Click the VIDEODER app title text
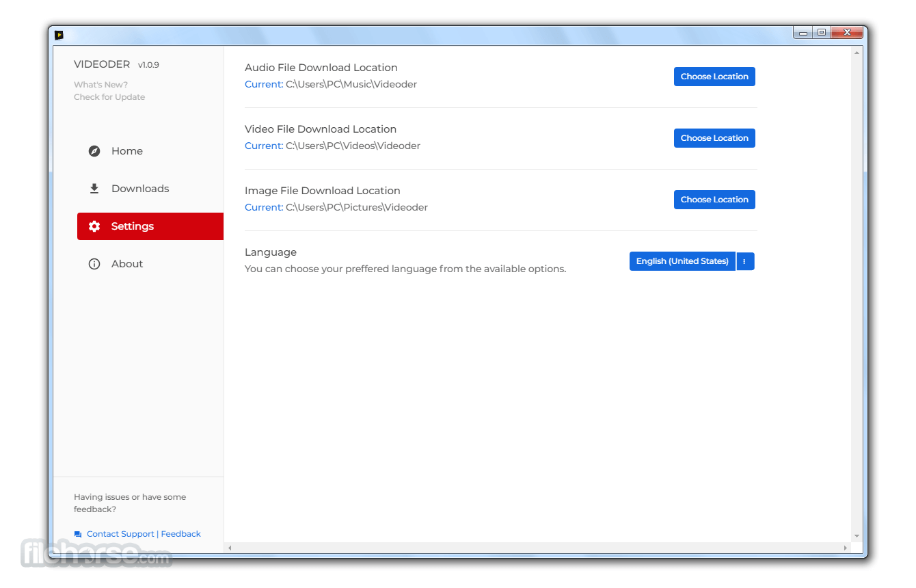916x588 pixels. 102,64
